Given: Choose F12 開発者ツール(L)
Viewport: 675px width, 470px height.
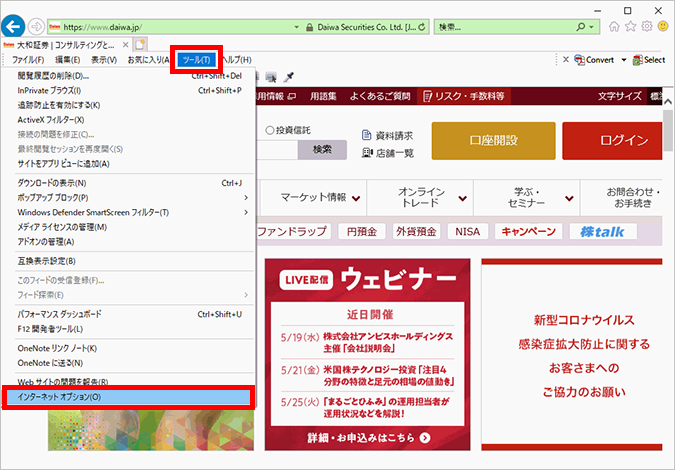Looking at the screenshot, I should coord(129,329).
